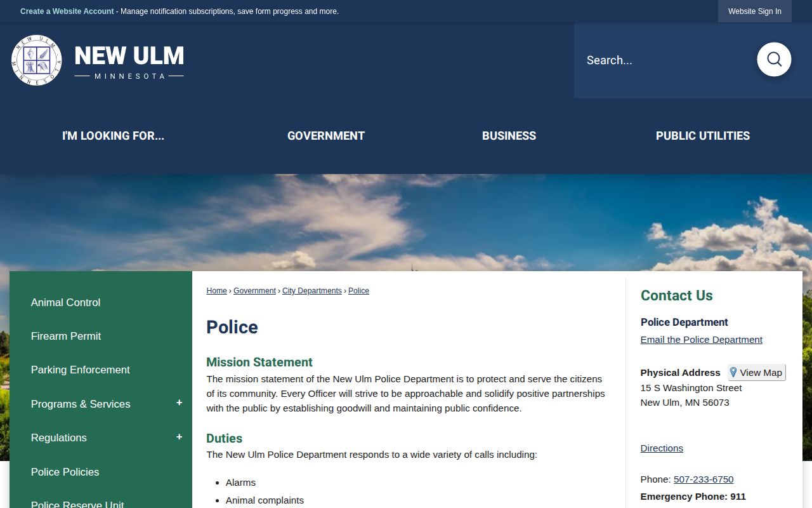
Task: Open the Animal Control page
Action: tap(66, 302)
